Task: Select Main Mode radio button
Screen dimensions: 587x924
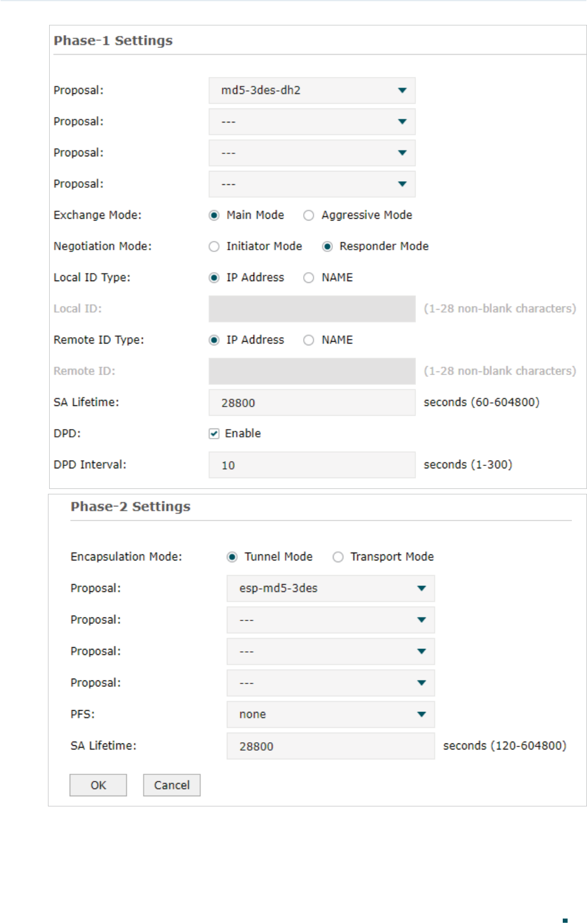Action: click(214, 216)
